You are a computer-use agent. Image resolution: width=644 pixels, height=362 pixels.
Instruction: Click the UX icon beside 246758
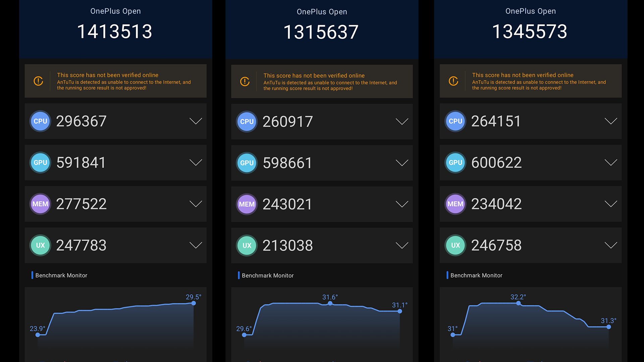(455, 245)
